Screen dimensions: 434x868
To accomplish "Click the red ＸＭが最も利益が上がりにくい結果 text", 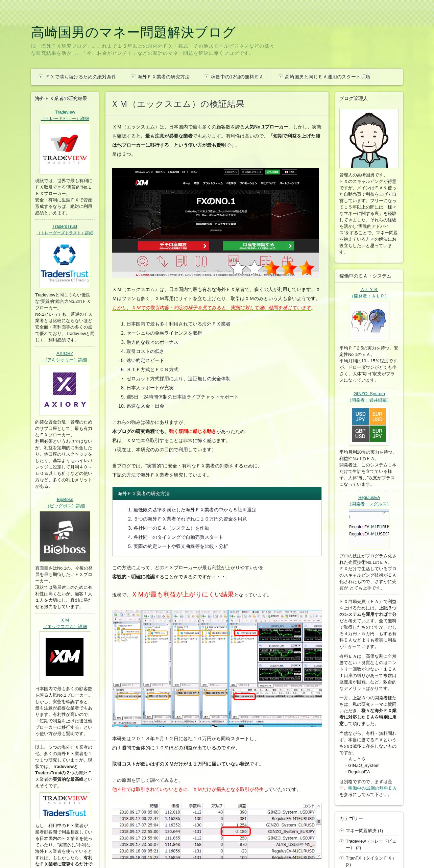I will (x=183, y=594).
